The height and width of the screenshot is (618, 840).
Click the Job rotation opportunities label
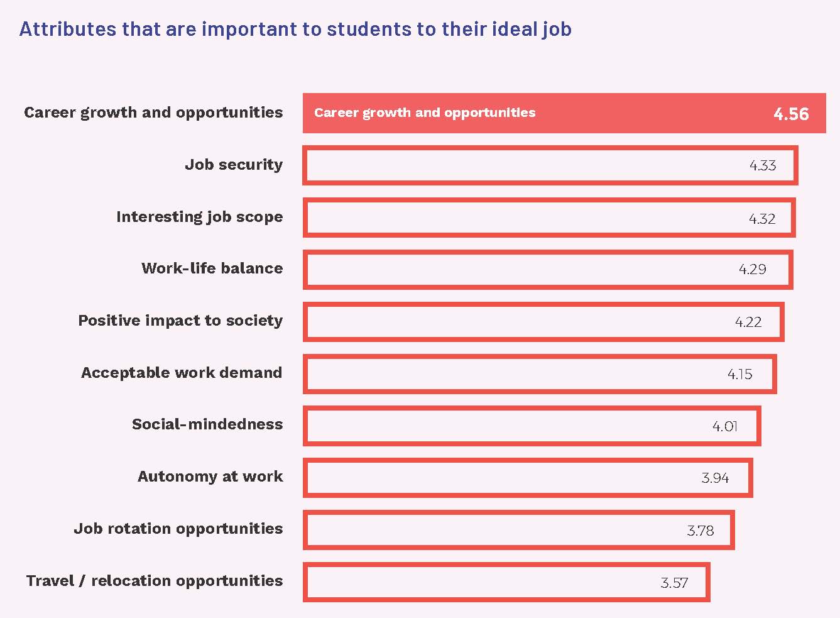[178, 529]
